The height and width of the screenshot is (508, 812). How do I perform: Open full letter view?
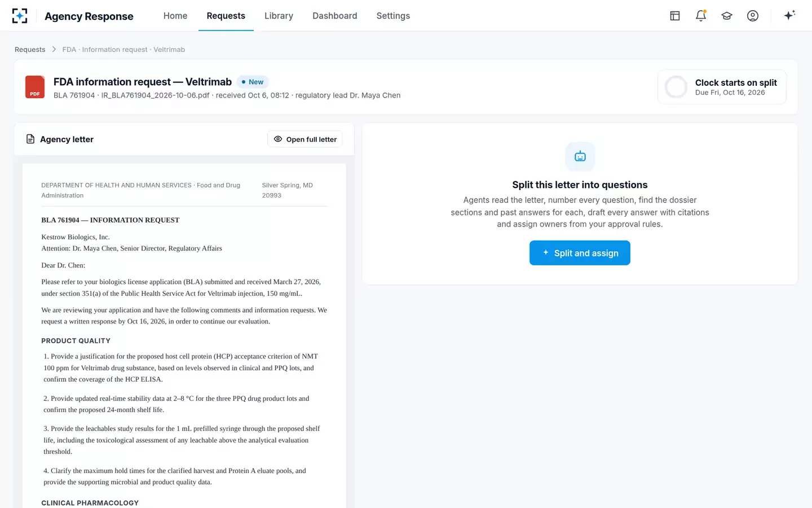pos(305,139)
